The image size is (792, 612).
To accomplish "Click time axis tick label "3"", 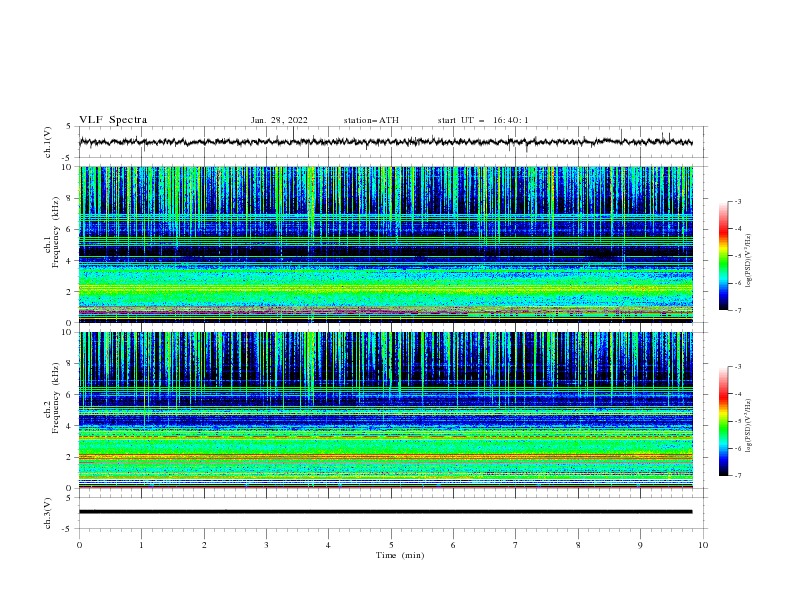I will pos(266,545).
